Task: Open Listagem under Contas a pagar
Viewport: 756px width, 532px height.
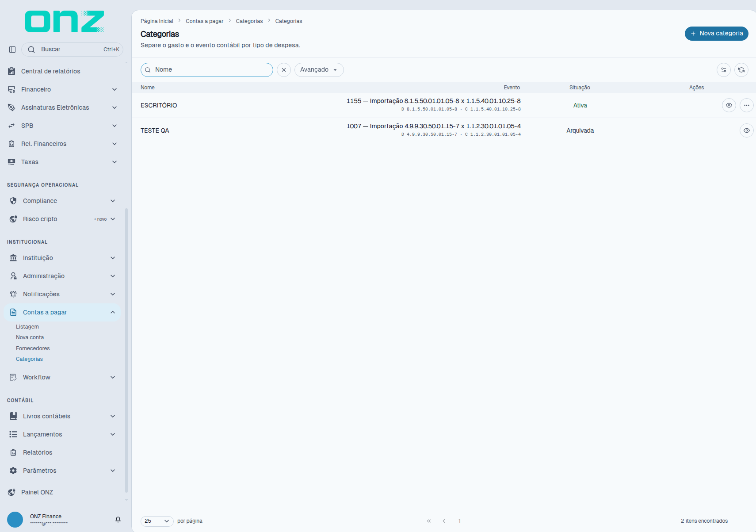Action: [27, 327]
